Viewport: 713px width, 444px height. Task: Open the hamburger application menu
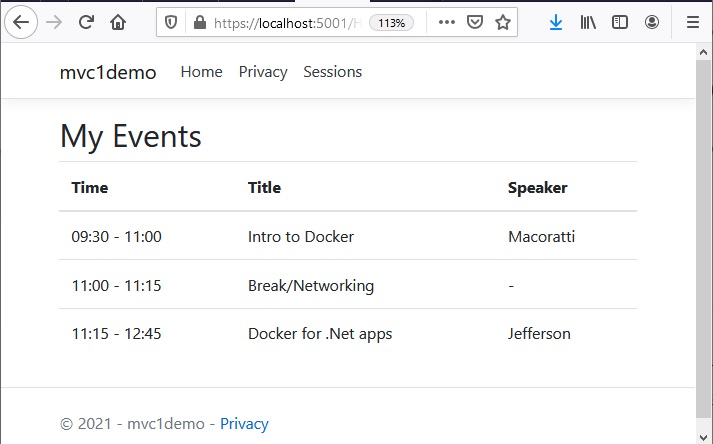point(693,22)
